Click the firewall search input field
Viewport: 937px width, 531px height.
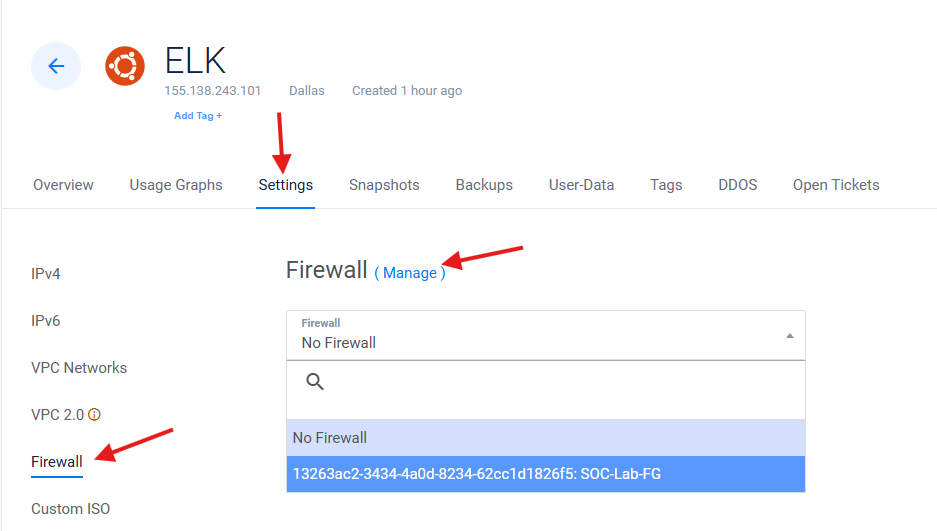click(x=560, y=382)
